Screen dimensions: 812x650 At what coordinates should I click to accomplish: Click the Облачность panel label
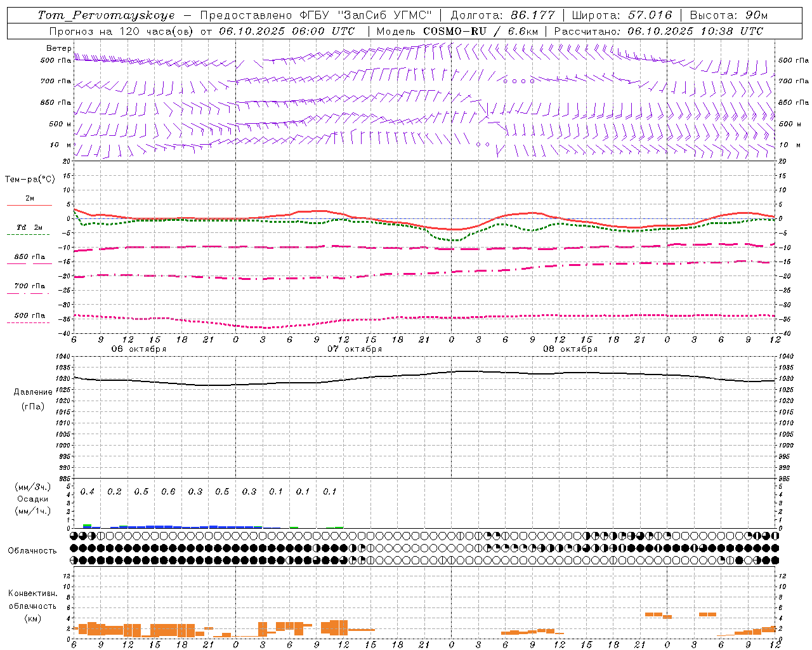point(32,550)
